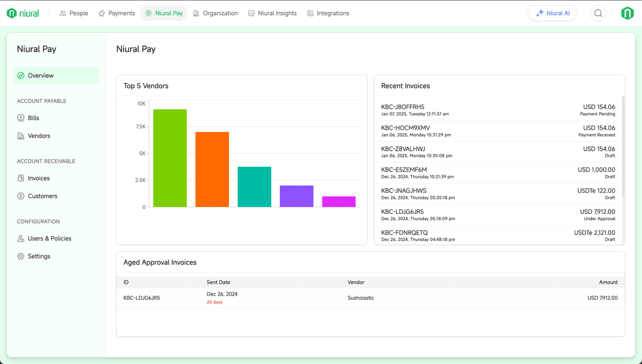This screenshot has height=364, width=642.
Task: Click the Niural Pay compass icon in the top bar
Action: click(x=148, y=13)
